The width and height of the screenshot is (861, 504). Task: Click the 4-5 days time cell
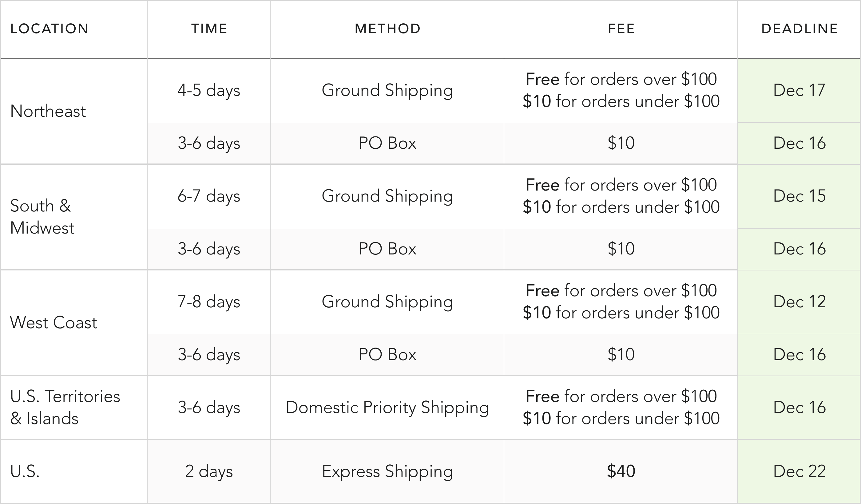(209, 90)
